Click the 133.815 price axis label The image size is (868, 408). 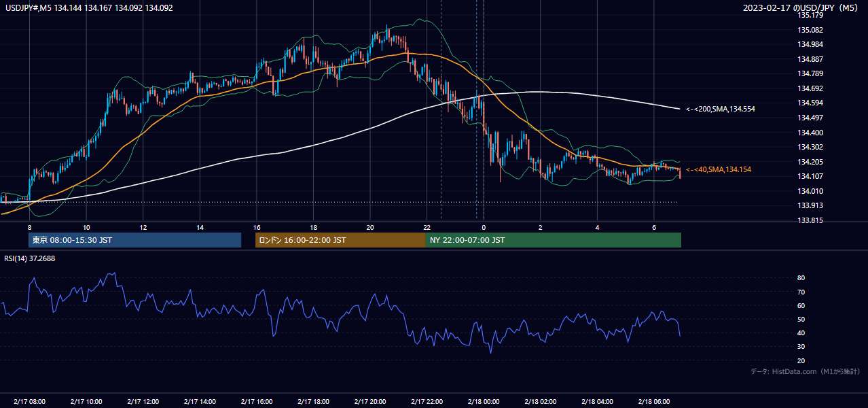(810, 220)
